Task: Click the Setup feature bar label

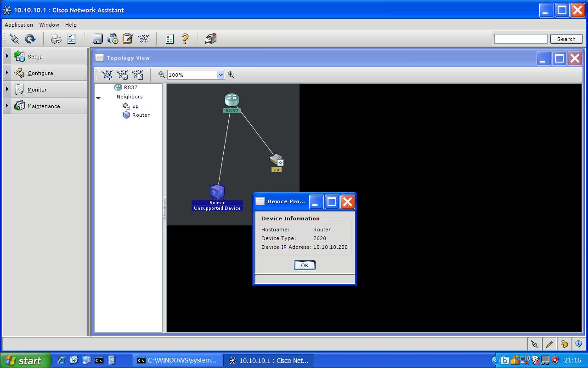Action: point(35,57)
